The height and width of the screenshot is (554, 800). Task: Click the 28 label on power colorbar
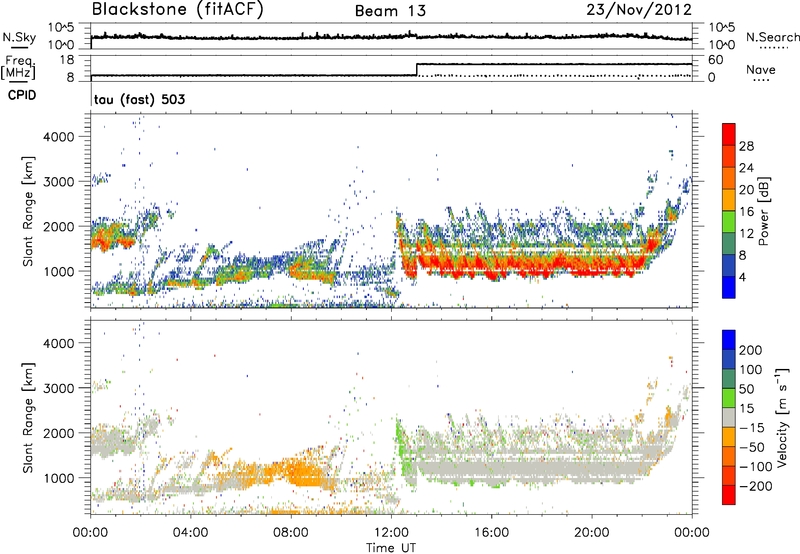[x=746, y=146]
